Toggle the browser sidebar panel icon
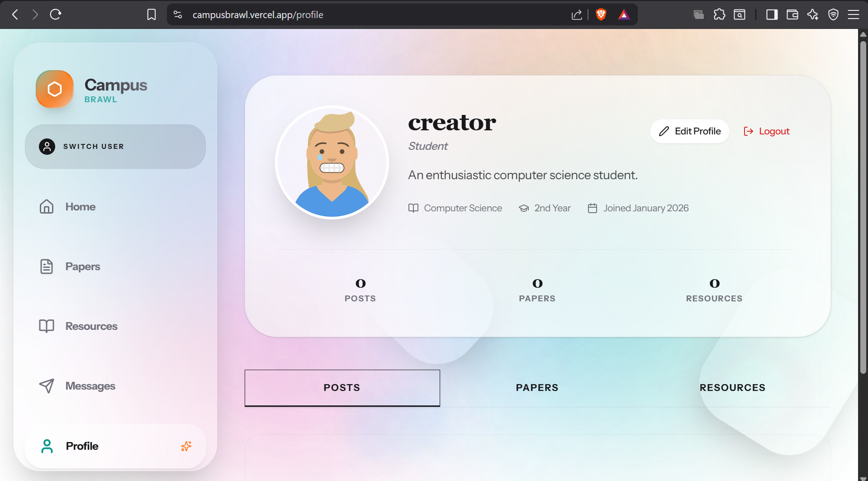This screenshot has height=481, width=868. 772,14
